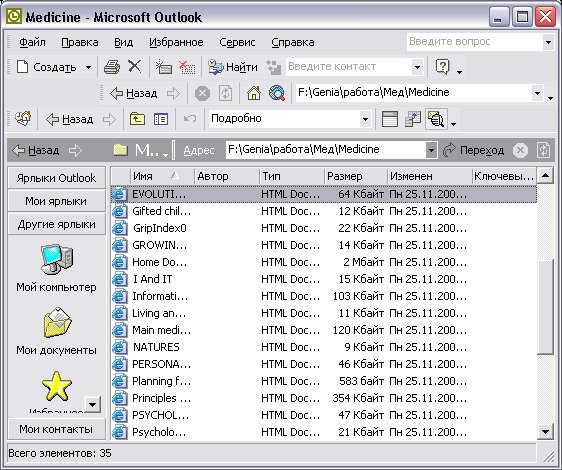Click the Переход go button
The width and height of the screenshot is (562, 470).
473,150
